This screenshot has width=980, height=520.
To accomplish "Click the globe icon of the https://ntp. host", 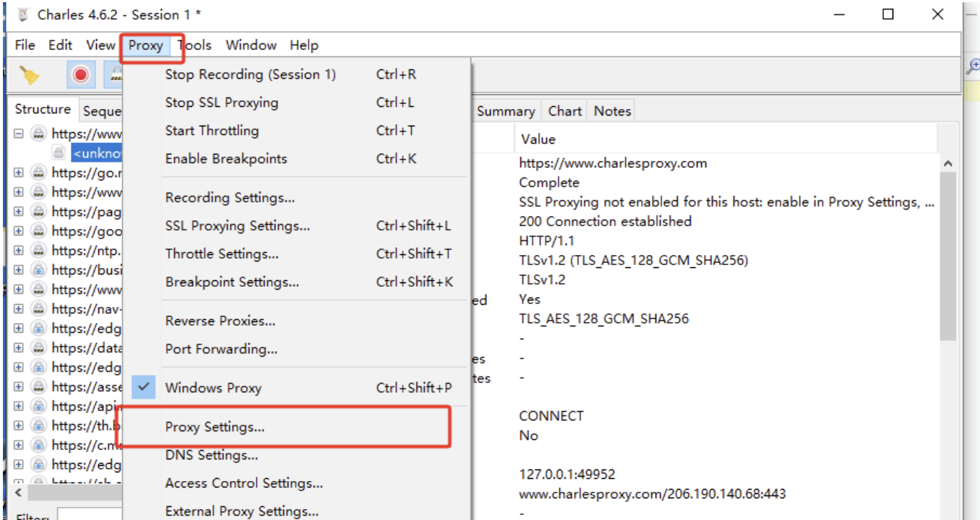I will pos(38,251).
